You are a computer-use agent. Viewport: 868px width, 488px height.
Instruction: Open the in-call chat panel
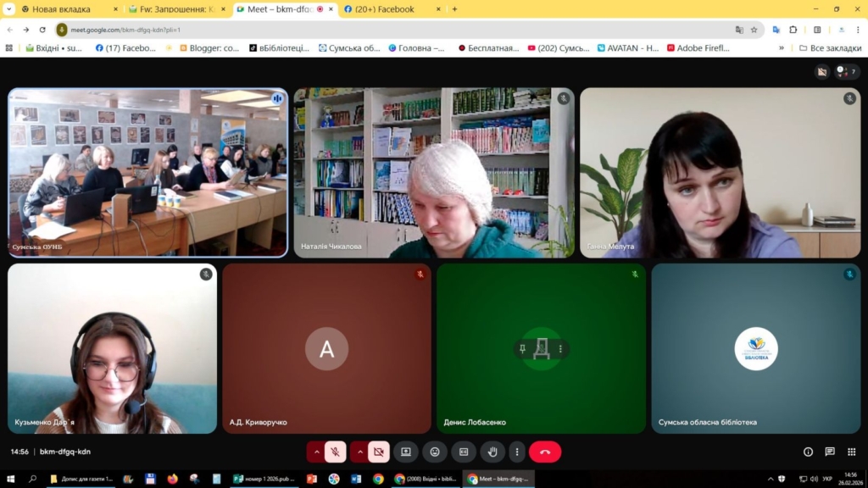tap(830, 452)
